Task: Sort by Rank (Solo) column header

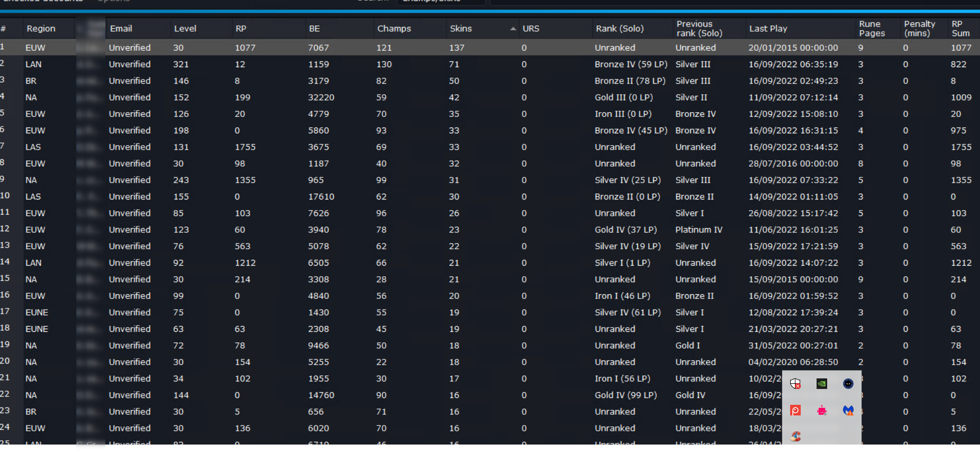Action: click(x=620, y=29)
